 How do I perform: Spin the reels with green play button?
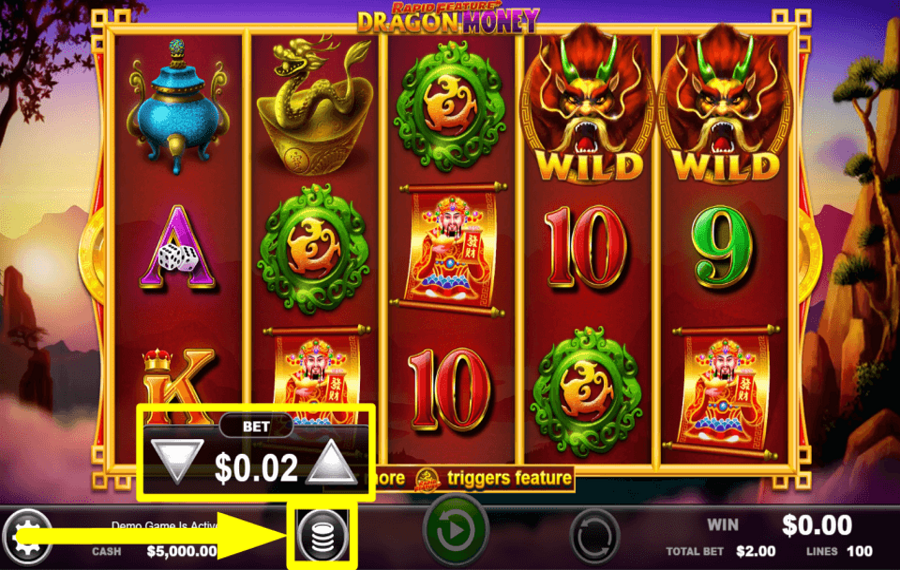pyautogui.click(x=455, y=532)
